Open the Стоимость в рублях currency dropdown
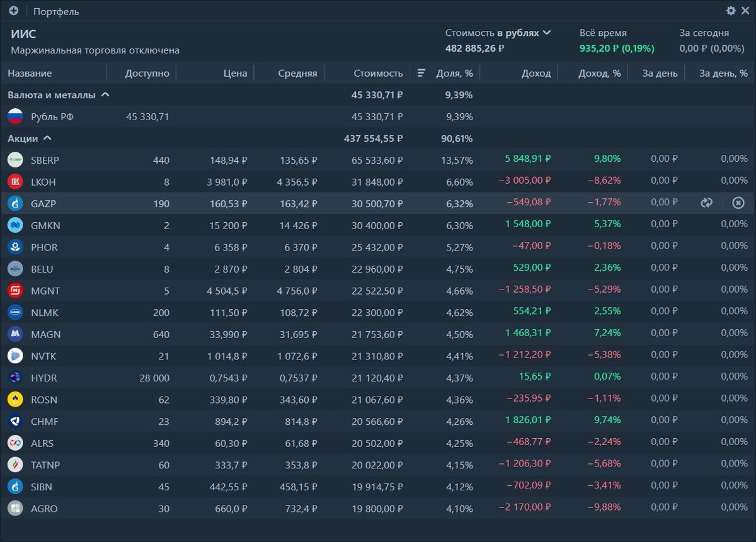 (498, 33)
